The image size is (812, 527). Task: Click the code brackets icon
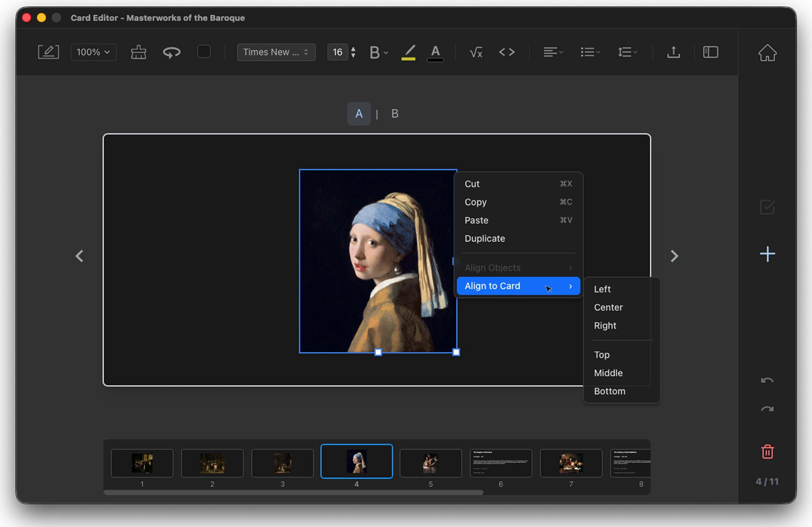[507, 52]
